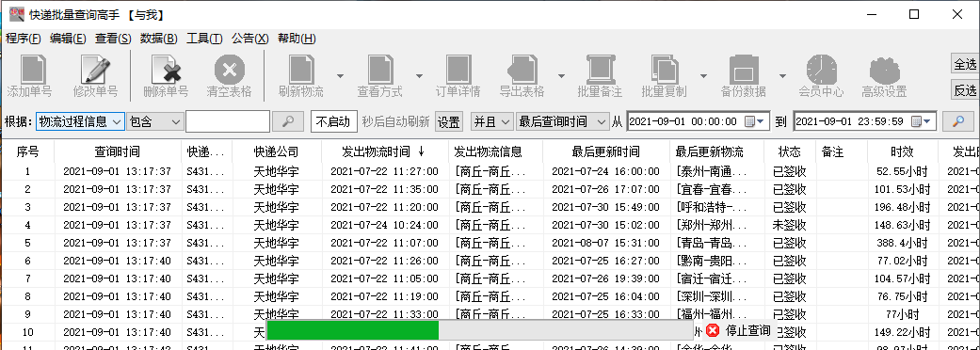Screen dimensions: 980x350
Task: Click the [泰州-南通... cell in row 1
Action: [716, 171]
